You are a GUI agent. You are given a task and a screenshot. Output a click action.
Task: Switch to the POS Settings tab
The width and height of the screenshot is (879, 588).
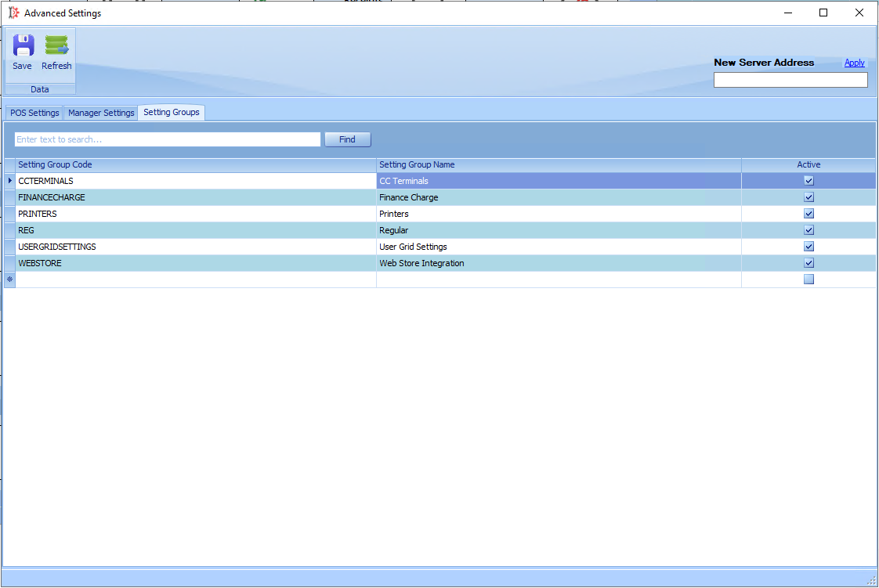click(x=34, y=113)
